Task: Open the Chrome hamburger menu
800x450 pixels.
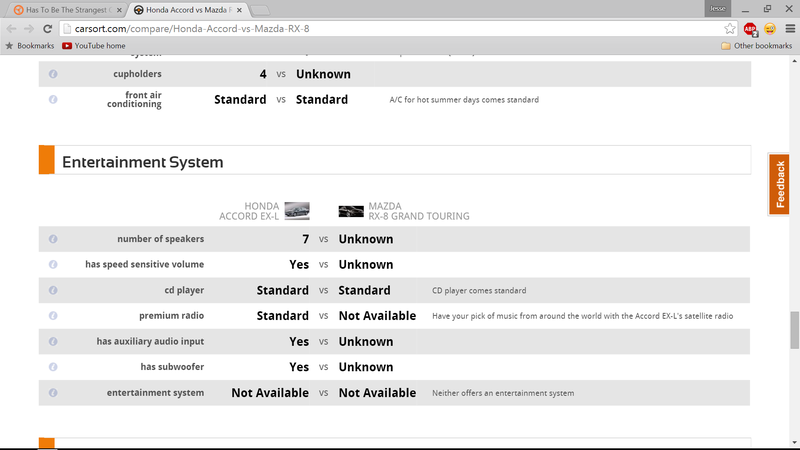Action: tap(790, 29)
